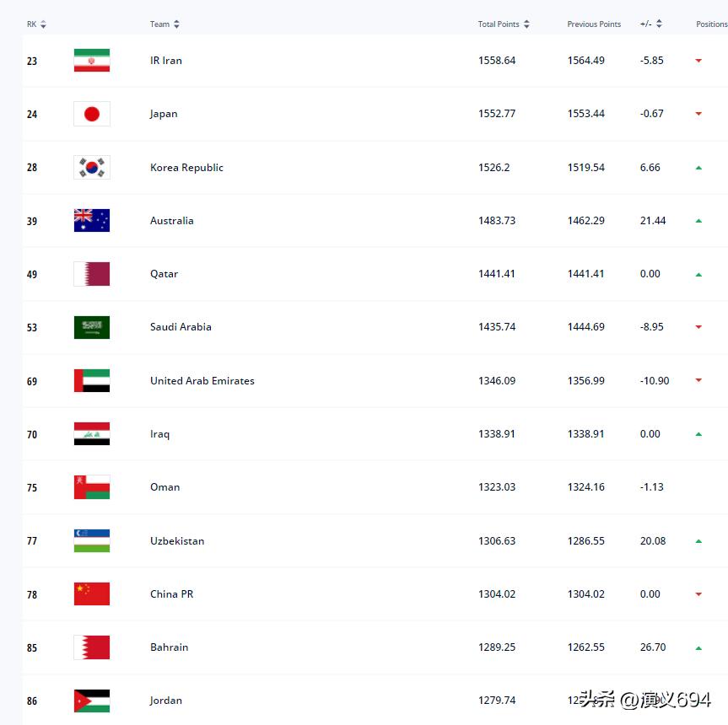Viewport: 728px width, 725px height.
Task: Click the Japan flag icon
Action: pyautogui.click(x=91, y=113)
